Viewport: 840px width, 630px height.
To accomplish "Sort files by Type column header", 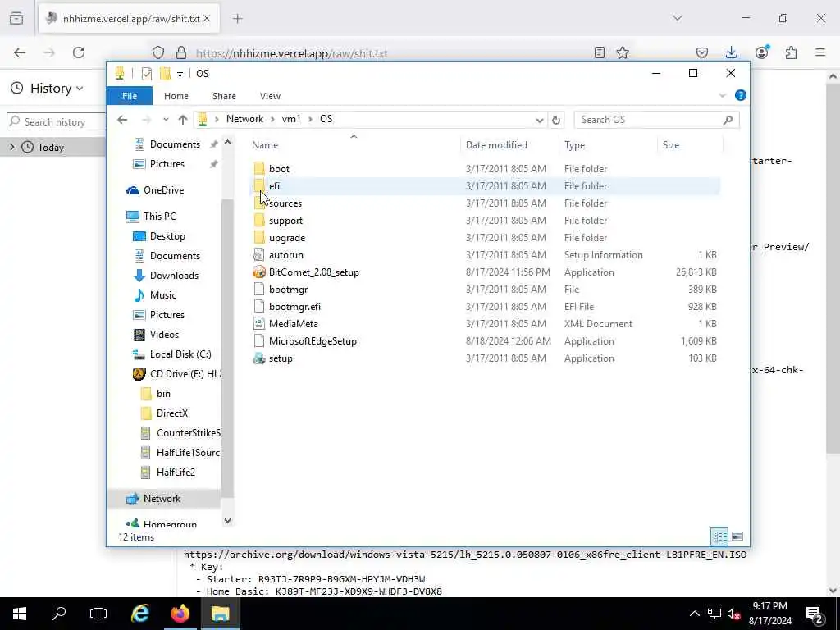I will [x=608, y=145].
